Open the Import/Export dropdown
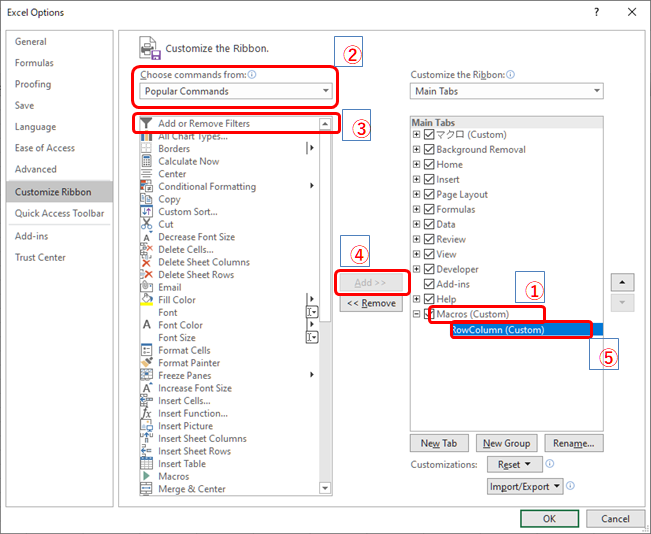 (x=525, y=486)
